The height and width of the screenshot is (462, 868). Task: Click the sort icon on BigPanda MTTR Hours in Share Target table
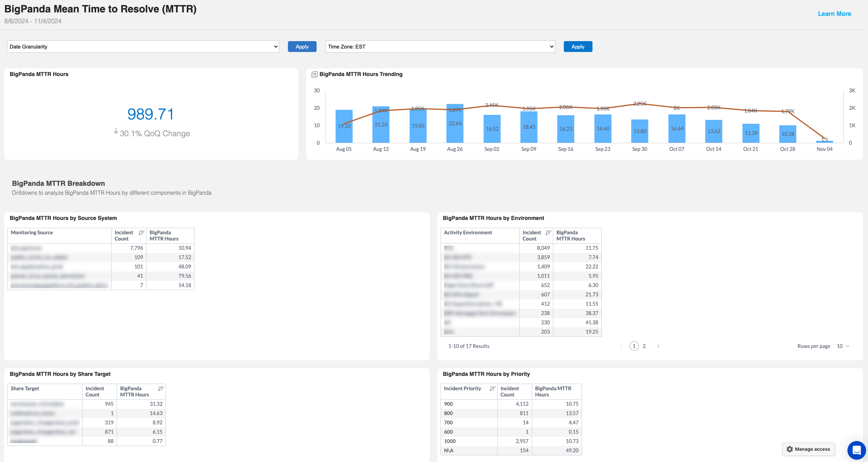[161, 389]
